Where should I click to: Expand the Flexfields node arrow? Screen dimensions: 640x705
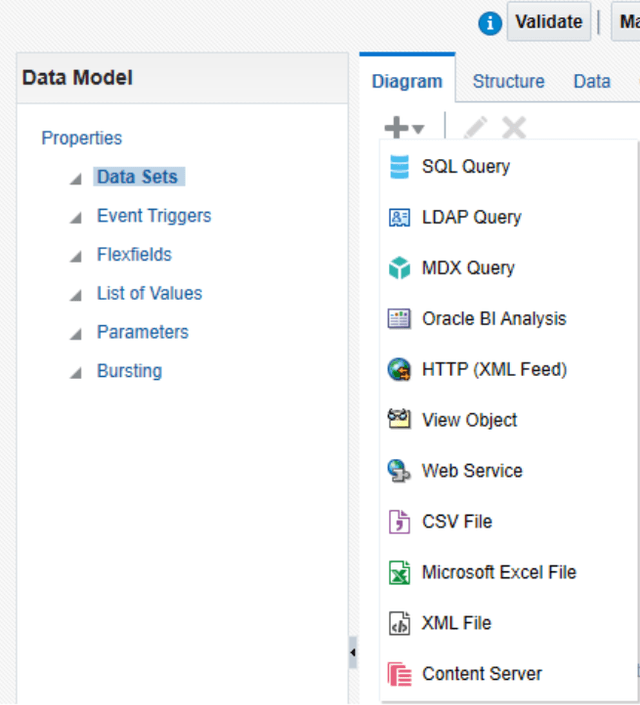click(76, 256)
